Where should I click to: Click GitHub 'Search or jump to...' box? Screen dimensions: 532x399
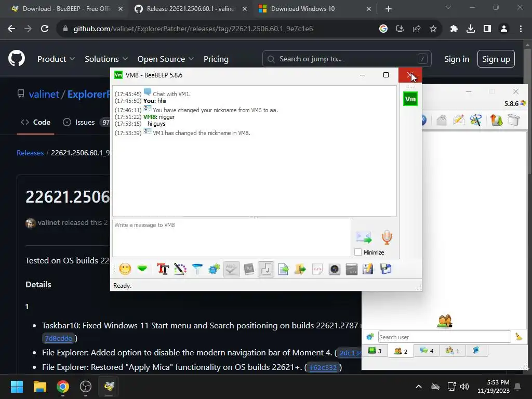click(x=347, y=59)
